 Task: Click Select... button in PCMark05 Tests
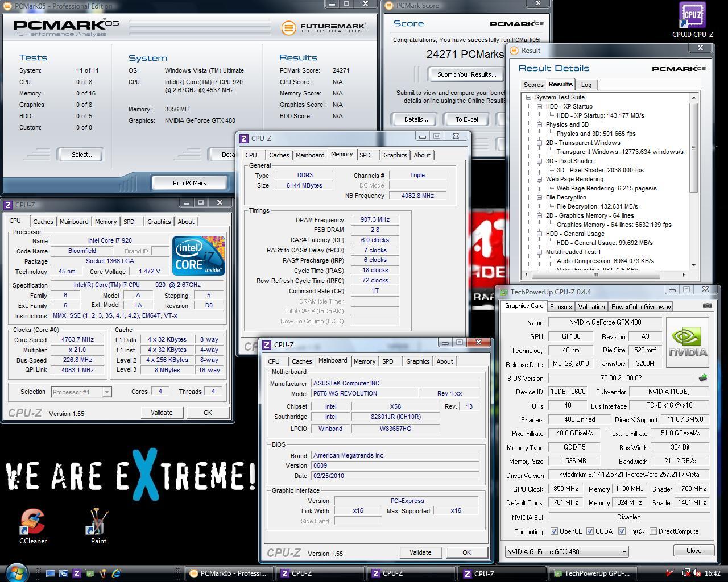82,155
